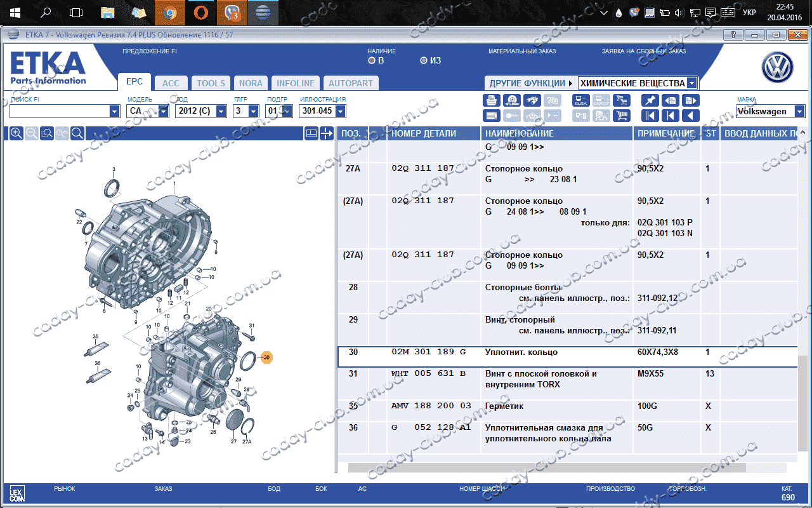Image resolution: width=812 pixels, height=508 pixels.
Task: Switch to the ACC tab
Action: point(171,83)
